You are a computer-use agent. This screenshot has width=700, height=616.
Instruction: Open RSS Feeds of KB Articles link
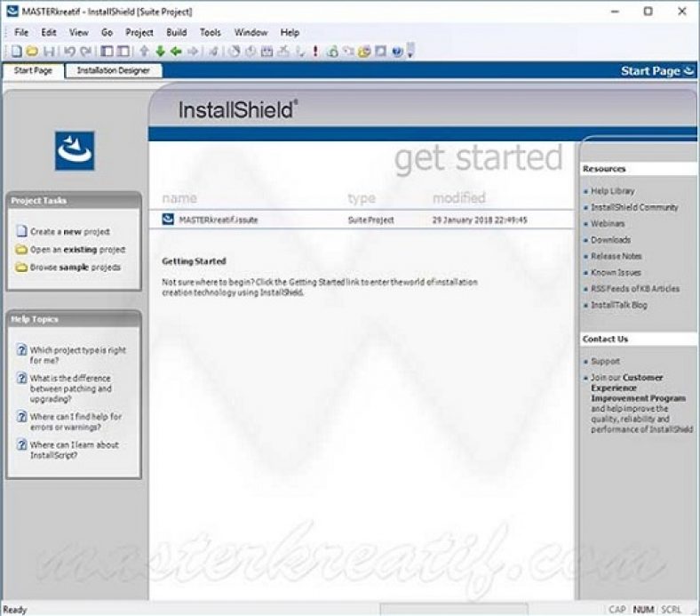pyautogui.click(x=635, y=289)
